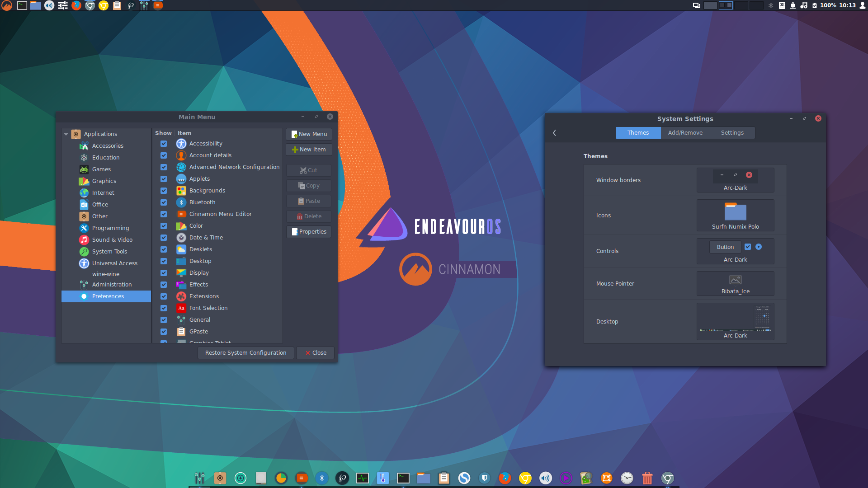Viewport: 868px width, 488px height.
Task: Open the Bluetooth launcher in the bottom dock
Action: point(322,478)
